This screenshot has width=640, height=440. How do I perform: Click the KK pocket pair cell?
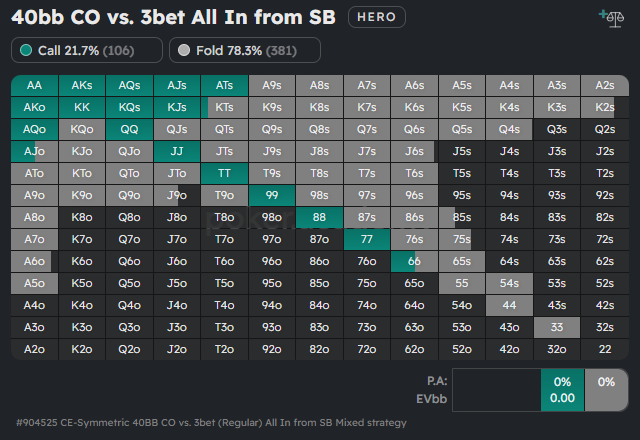[x=82, y=107]
